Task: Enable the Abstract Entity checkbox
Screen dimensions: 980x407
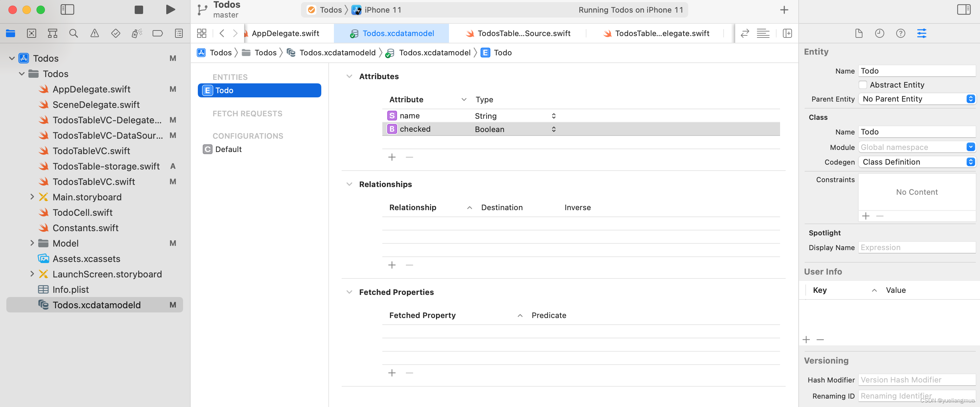Action: [x=863, y=85]
